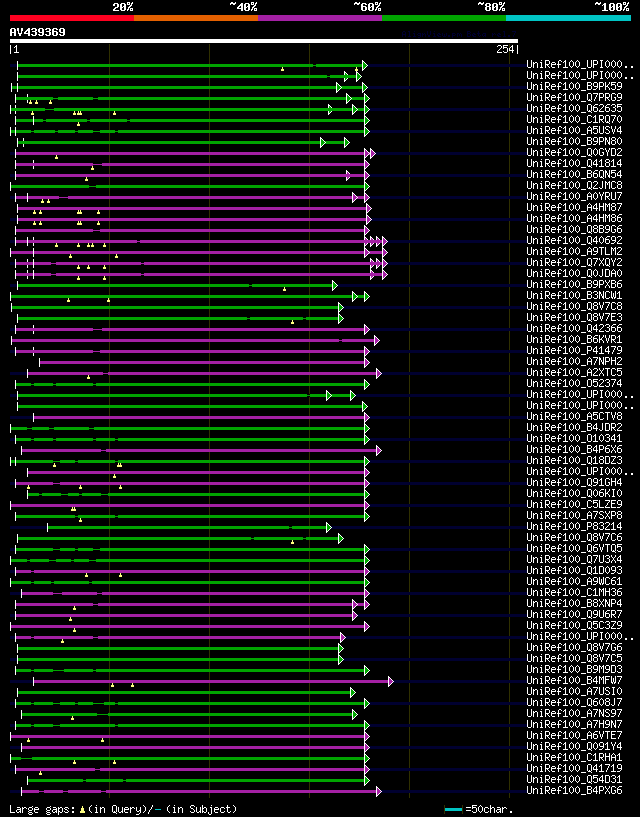Select label UniRef100_Q8V7C6
The height and width of the screenshot is (817, 640).
coord(574,537)
